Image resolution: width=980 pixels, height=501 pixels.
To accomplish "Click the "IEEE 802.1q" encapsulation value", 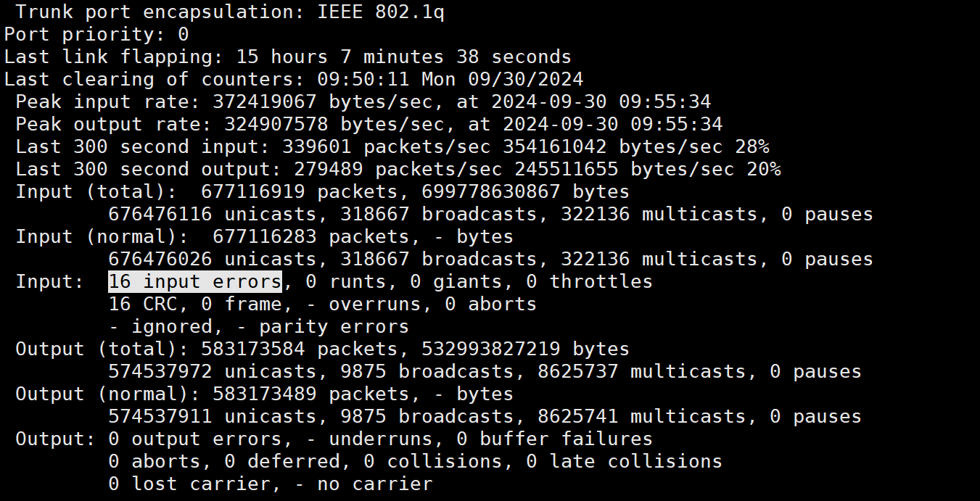I will coord(380,12).
